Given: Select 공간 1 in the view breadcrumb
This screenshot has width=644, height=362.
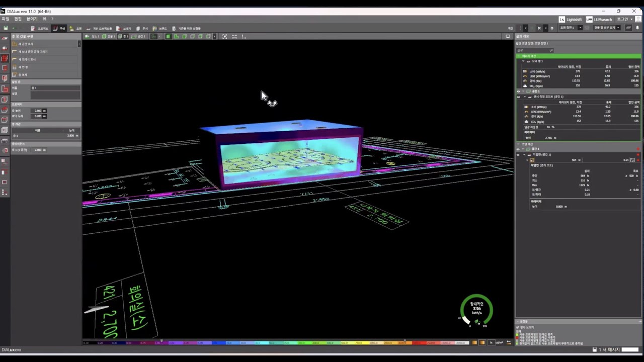Looking at the screenshot, I should click(139, 36).
